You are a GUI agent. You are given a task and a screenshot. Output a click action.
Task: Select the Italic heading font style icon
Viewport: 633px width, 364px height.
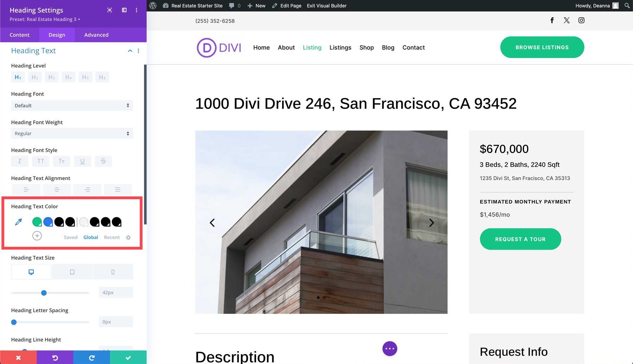coord(20,161)
